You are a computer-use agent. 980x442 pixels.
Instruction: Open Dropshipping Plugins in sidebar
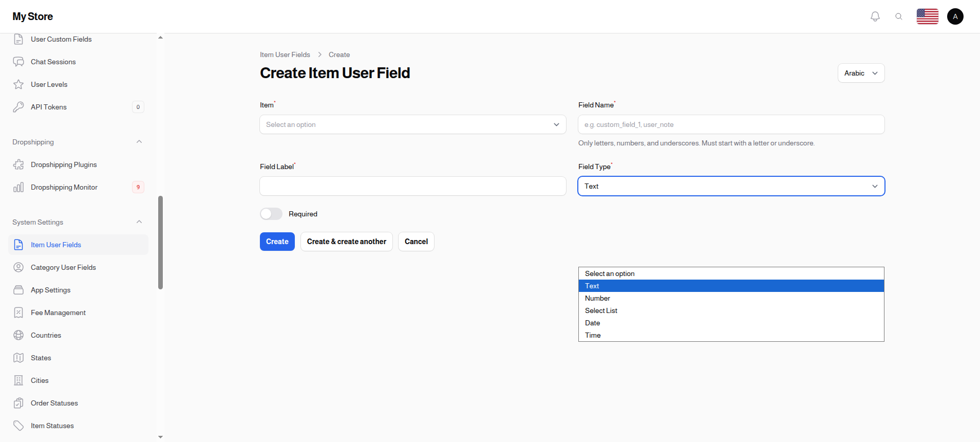(x=78, y=164)
